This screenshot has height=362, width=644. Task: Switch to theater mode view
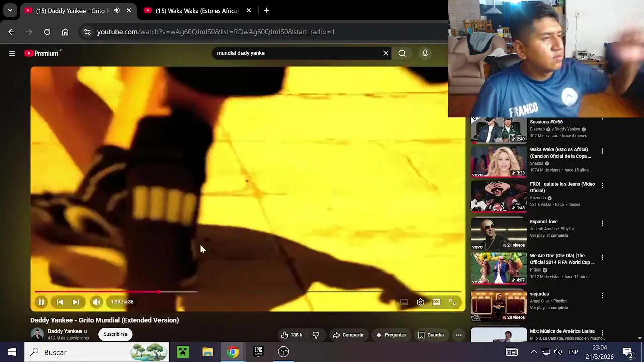(436, 302)
